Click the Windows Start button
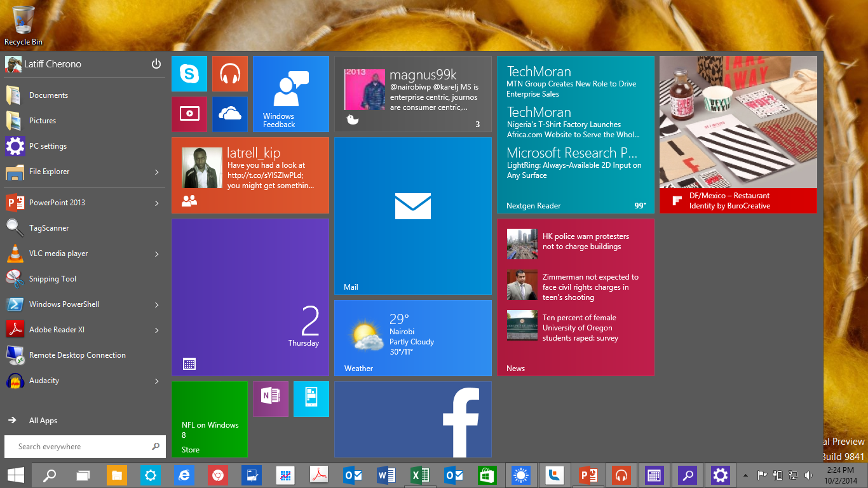Screen dimensions: 868x488 click(x=16, y=475)
